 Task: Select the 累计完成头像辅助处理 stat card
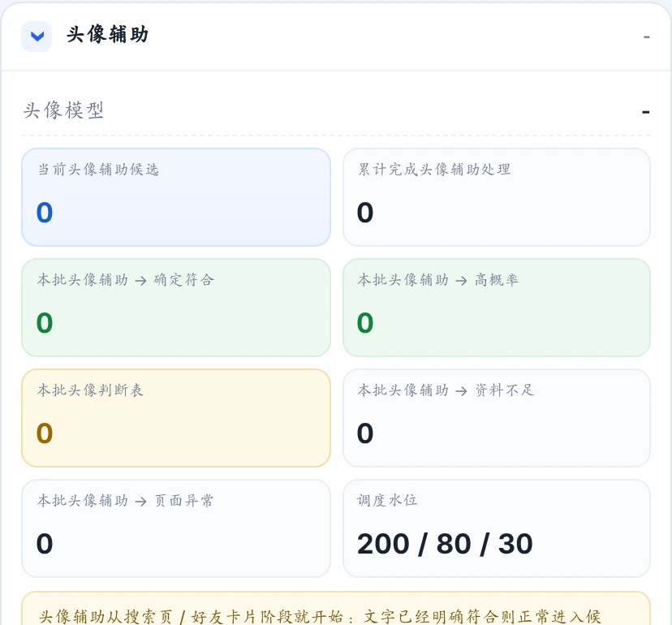(x=497, y=197)
